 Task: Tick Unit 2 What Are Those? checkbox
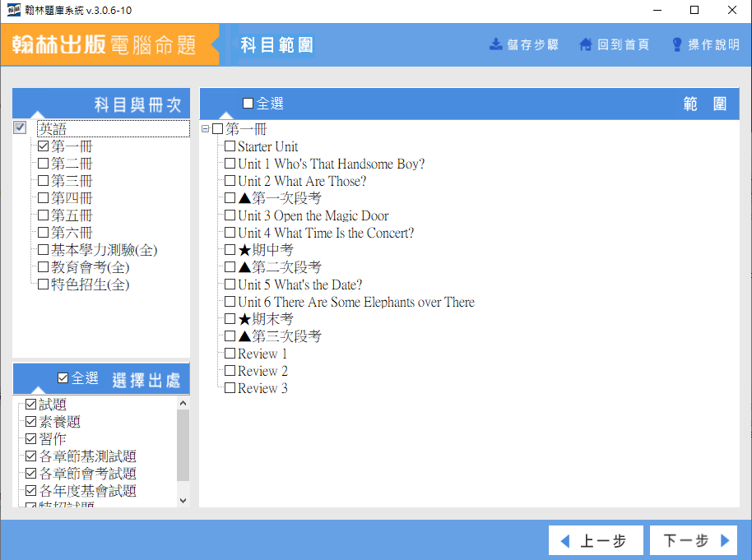(230, 180)
